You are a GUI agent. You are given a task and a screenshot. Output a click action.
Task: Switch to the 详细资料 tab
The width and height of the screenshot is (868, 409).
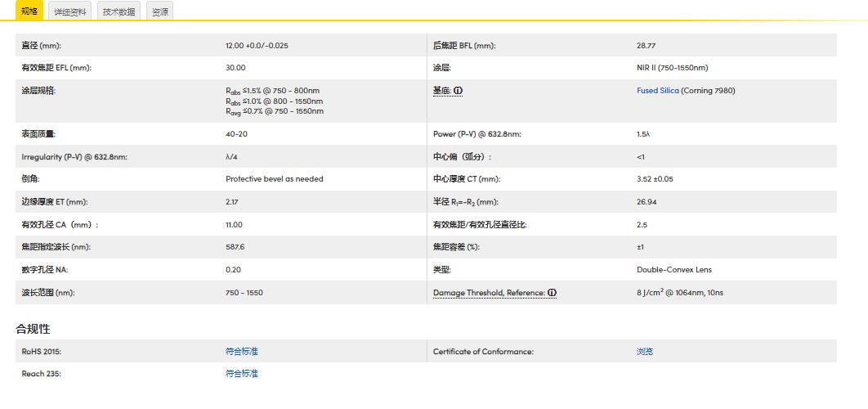click(70, 12)
